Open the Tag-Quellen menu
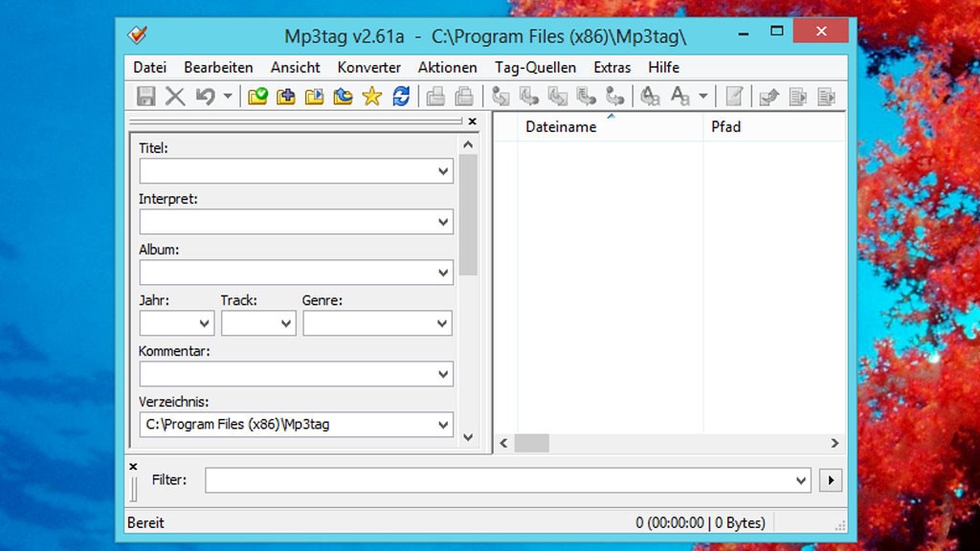This screenshot has width=980, height=551. 534,67
